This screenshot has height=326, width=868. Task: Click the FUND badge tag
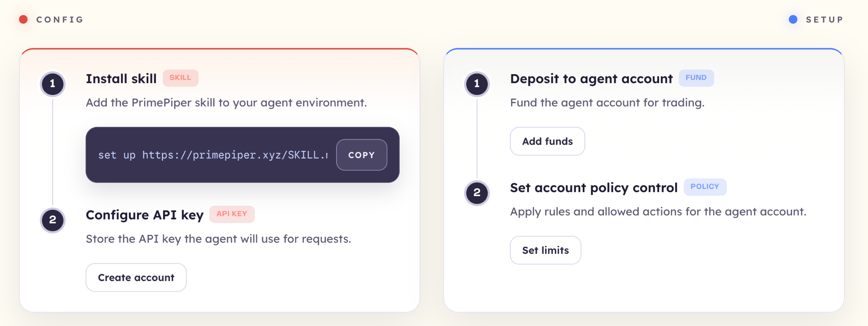click(x=696, y=78)
